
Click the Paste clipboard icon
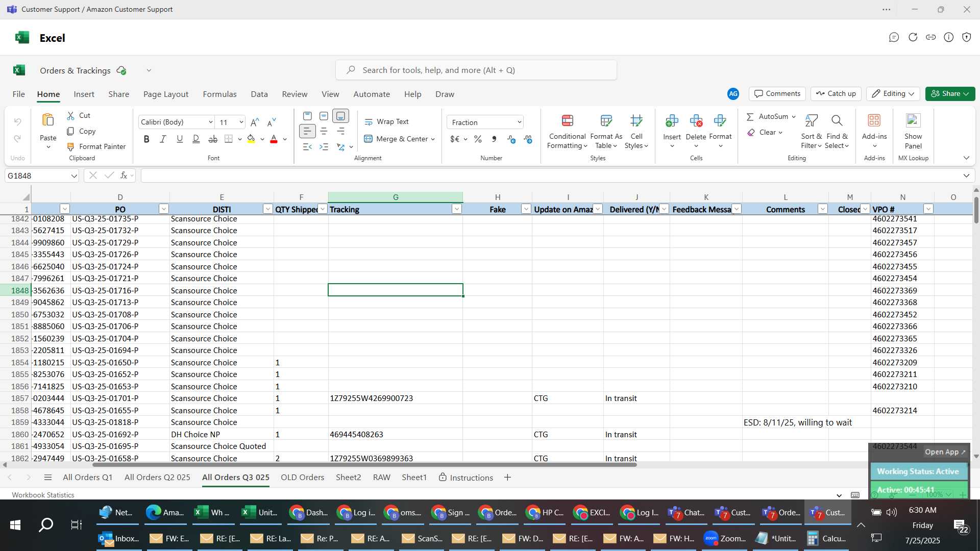(48, 120)
